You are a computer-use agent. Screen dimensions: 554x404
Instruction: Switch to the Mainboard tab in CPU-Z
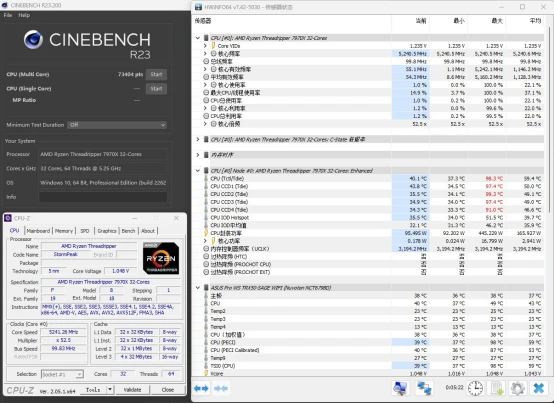(38, 231)
